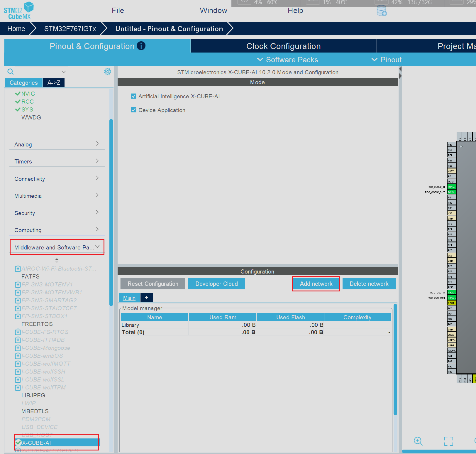The image size is (476, 454).
Task: Click the info icon beside Pinout & Configuration
Action: click(x=141, y=46)
